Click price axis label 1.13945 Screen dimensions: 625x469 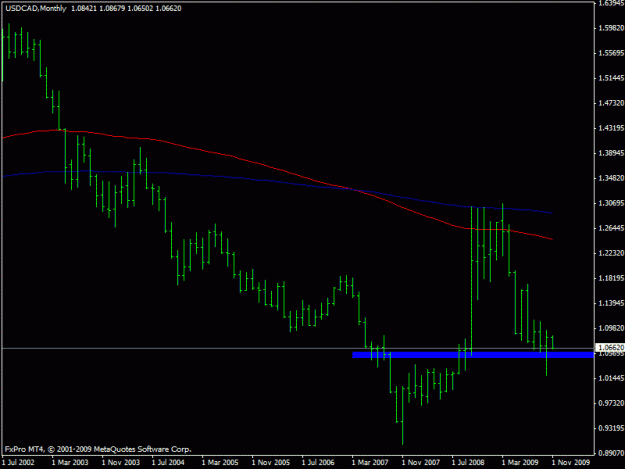click(x=611, y=304)
